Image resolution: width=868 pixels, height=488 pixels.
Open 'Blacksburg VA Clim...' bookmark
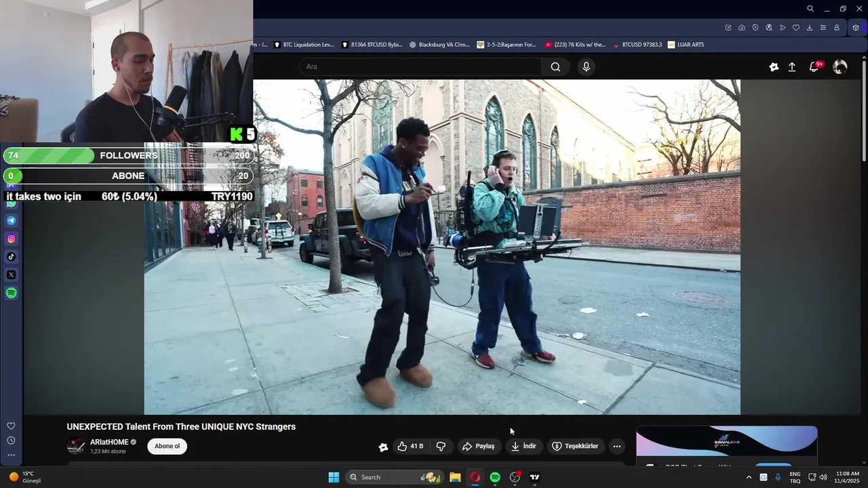pos(439,45)
